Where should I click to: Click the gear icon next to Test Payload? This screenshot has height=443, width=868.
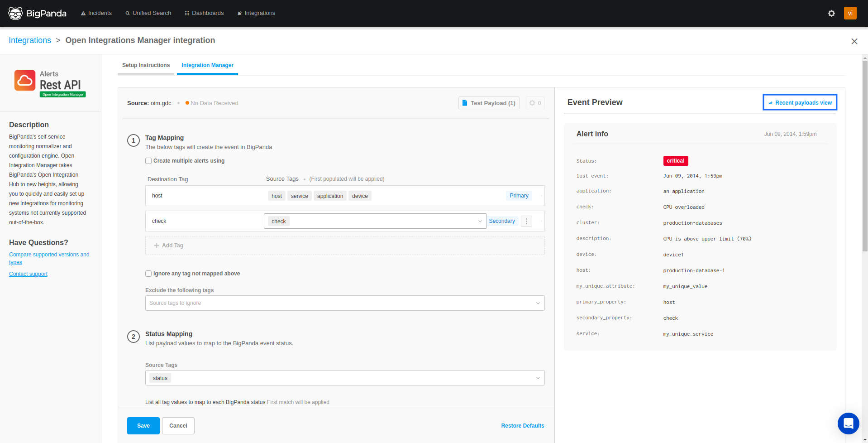[534, 103]
